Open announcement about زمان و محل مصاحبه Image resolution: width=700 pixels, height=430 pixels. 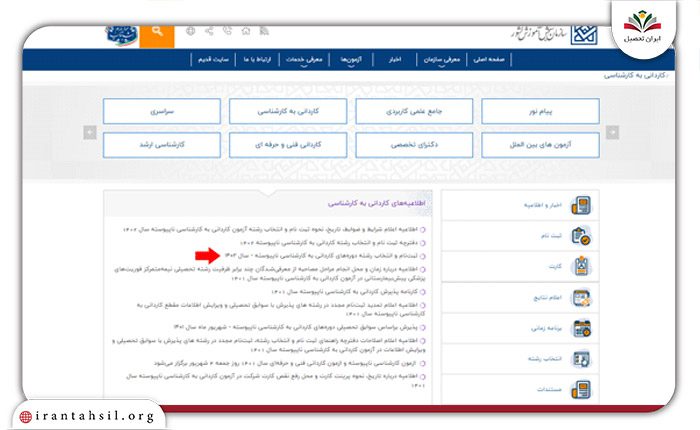(x=270, y=274)
